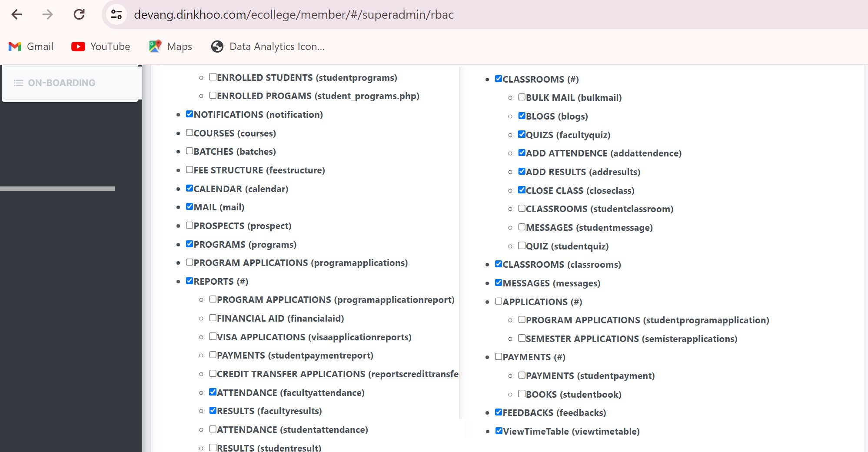Screen dimensions: 868x452
Task: Click the sidebar horizontal scrollbar
Action: (x=57, y=189)
